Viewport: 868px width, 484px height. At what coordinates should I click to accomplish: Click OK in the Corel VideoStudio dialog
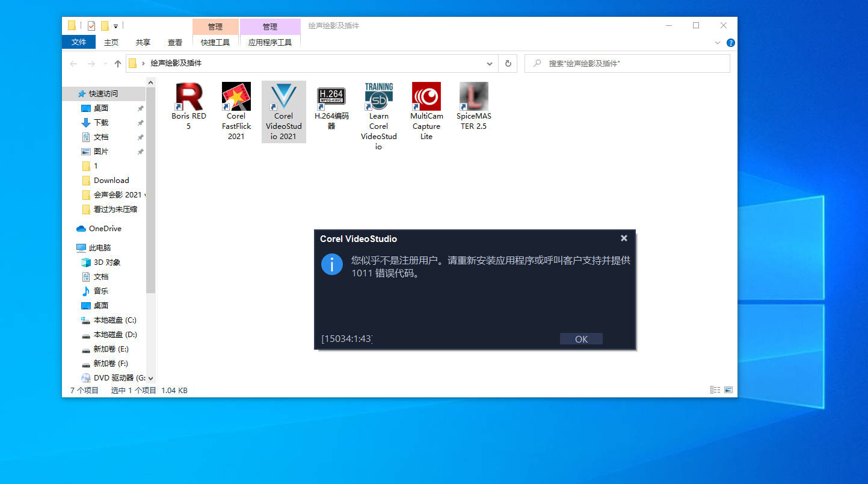(581, 339)
